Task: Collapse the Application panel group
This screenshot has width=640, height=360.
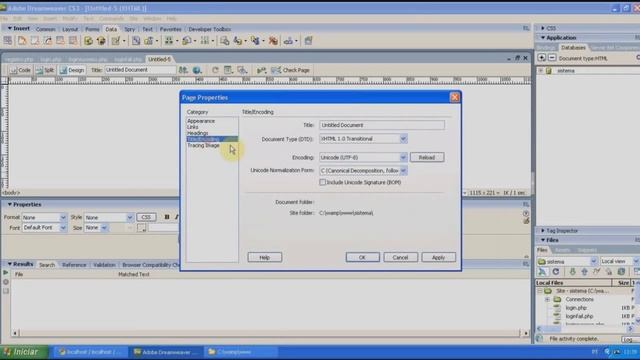Action: click(543, 38)
